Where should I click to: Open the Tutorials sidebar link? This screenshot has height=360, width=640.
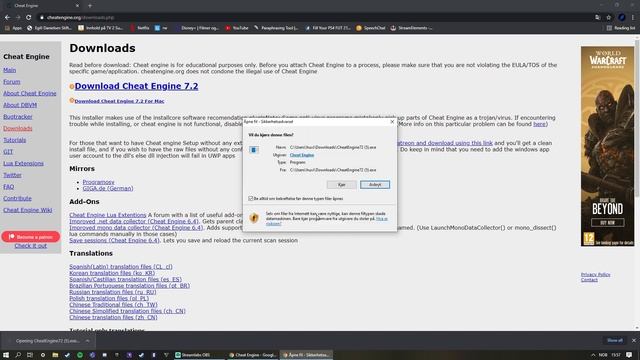(x=14, y=140)
